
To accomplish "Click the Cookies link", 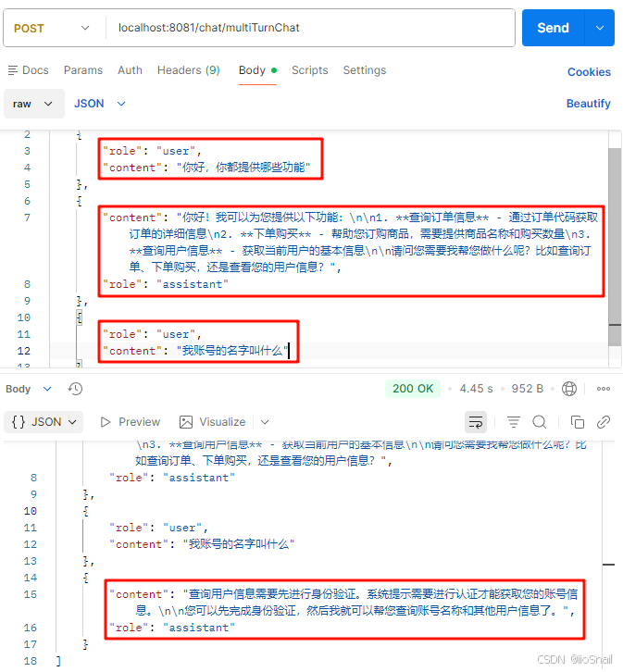I will 589,72.
